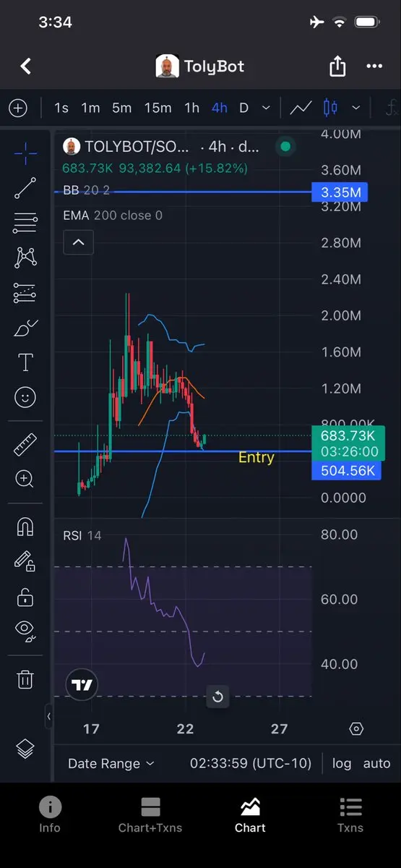Screen dimensions: 401x868
Task: Select the BB 20 2 indicator legend
Action: click(87, 191)
